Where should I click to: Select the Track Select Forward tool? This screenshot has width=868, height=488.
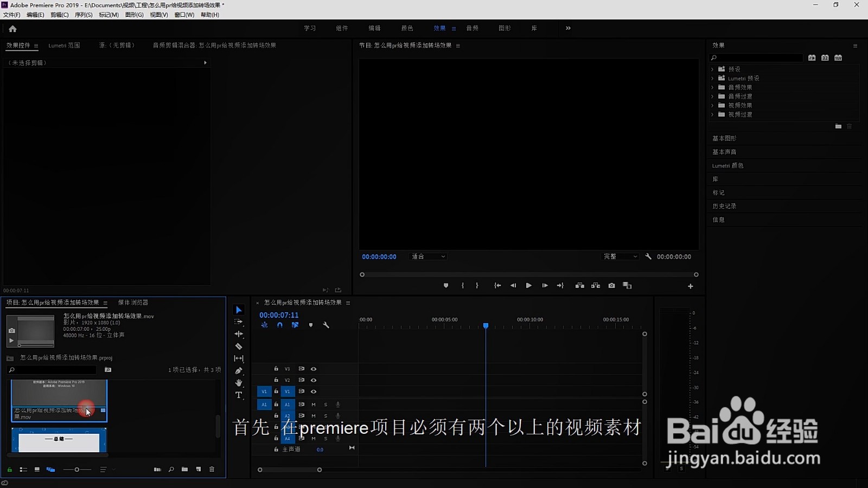[239, 322]
